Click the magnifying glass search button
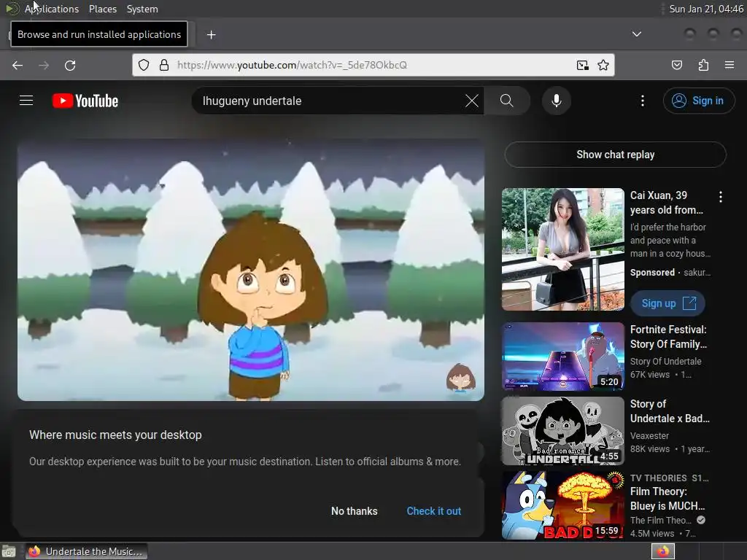Image resolution: width=747 pixels, height=560 pixels. 507,101
